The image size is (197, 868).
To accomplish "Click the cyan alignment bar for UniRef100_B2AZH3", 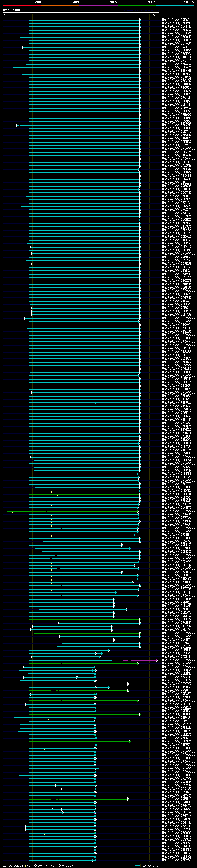I will pos(78,125).
